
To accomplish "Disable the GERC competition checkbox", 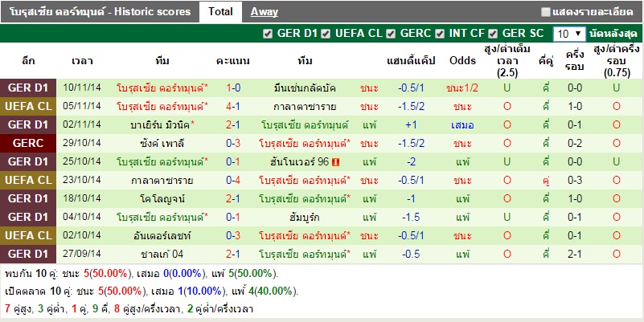I will [x=391, y=34].
